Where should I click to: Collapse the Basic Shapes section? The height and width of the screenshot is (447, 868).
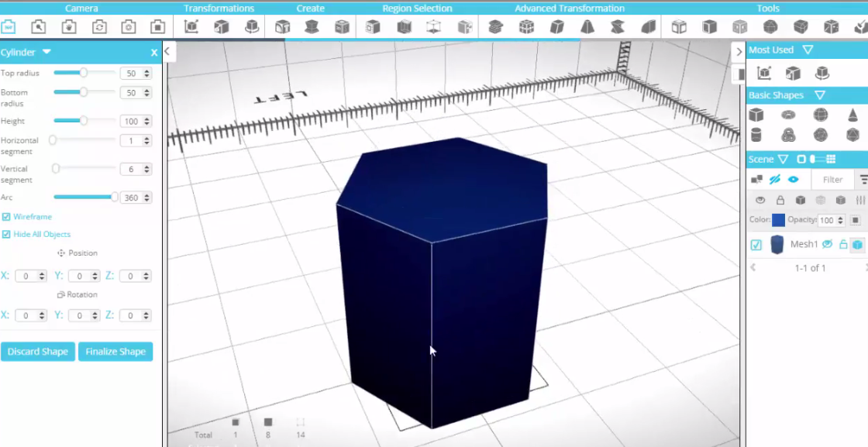(x=820, y=95)
